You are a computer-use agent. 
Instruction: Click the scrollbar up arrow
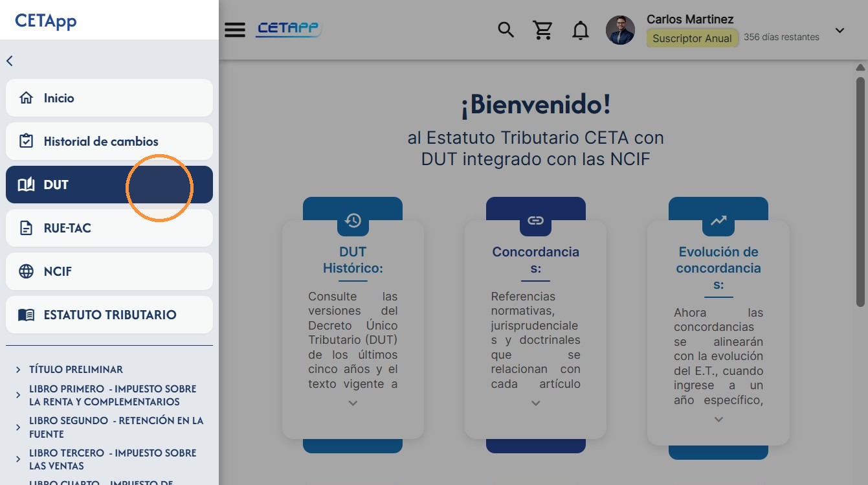coord(860,67)
